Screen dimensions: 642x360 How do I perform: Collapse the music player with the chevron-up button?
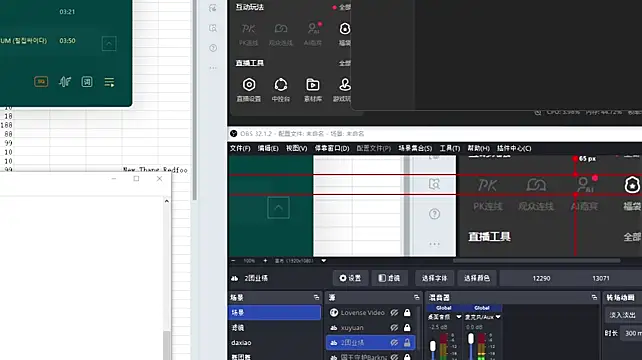click(x=109, y=43)
